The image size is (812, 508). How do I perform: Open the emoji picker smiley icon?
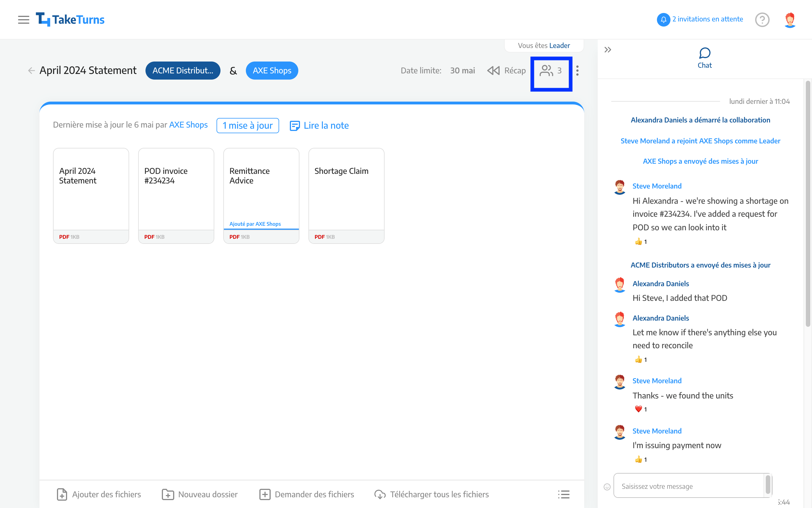607,487
